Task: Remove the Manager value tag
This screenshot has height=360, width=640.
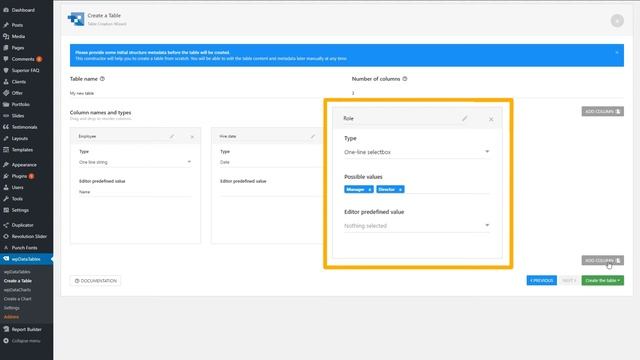Action: click(369, 190)
